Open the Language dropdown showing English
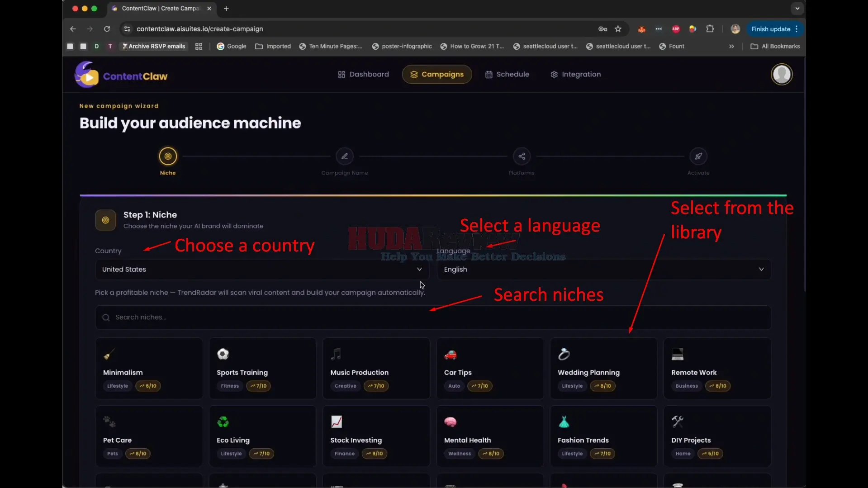 (x=604, y=269)
